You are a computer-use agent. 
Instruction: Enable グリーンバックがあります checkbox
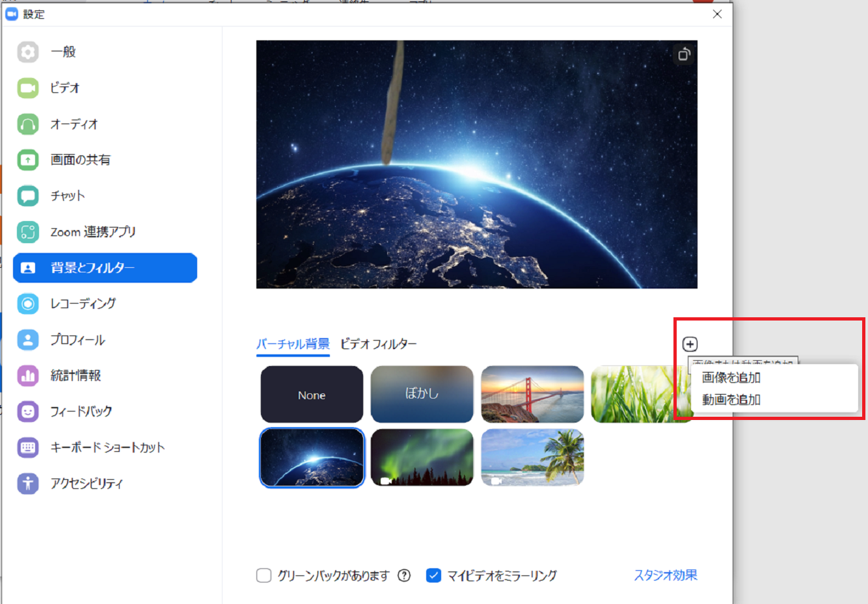click(264, 575)
